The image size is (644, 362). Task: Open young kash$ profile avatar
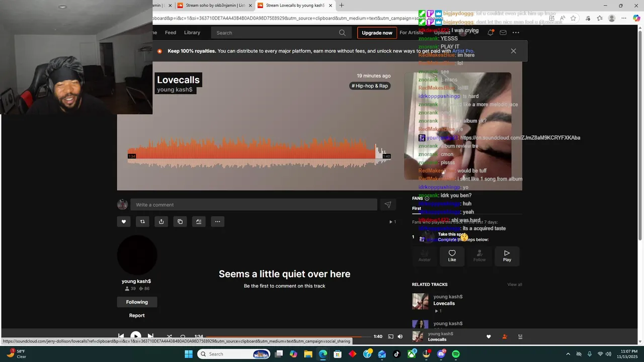[137, 255]
